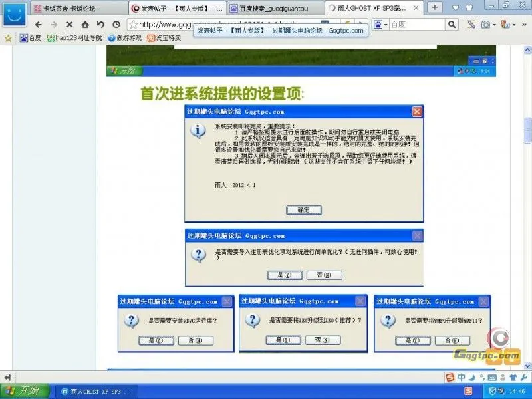Viewport: 532px width, 399px height.
Task: Open the homepage using the Home icon
Action: tap(84, 26)
